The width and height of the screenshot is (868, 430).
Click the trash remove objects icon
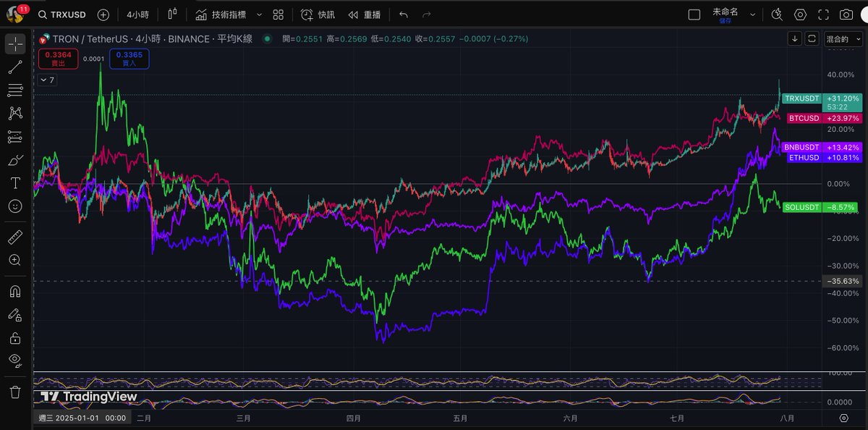(15, 392)
